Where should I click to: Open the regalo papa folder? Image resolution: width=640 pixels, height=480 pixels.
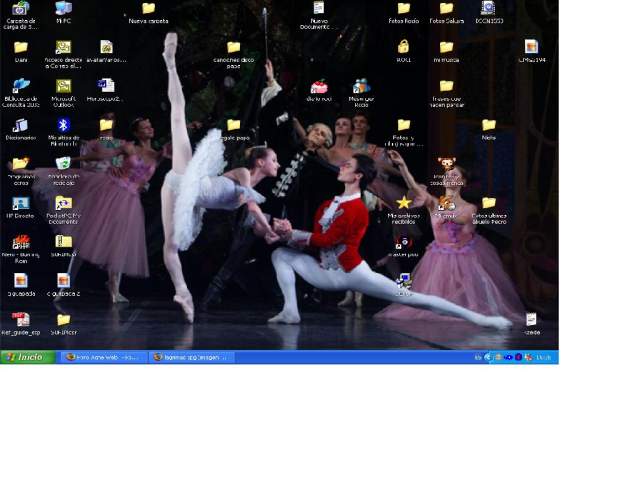point(233,125)
